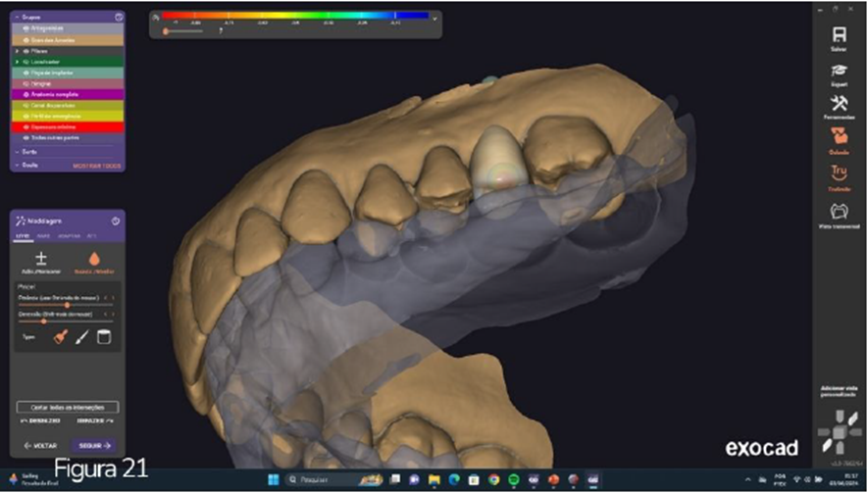Choose the orange wide brush type

[59, 336]
